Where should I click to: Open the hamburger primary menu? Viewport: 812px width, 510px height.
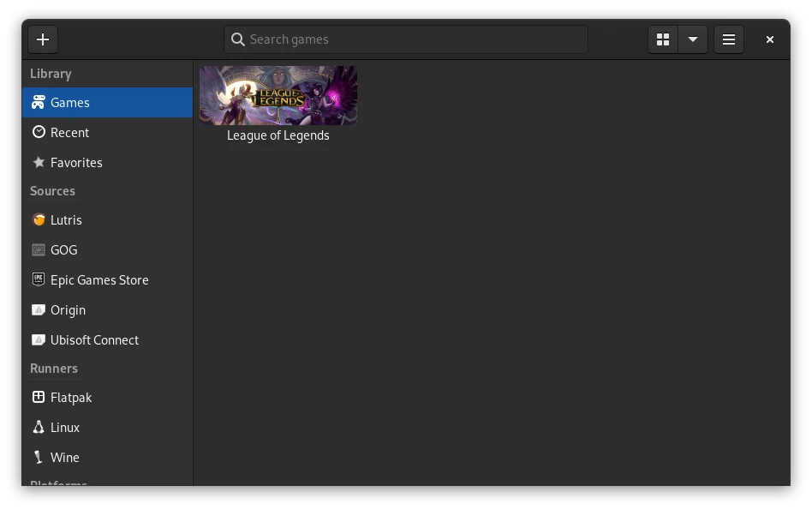click(728, 39)
